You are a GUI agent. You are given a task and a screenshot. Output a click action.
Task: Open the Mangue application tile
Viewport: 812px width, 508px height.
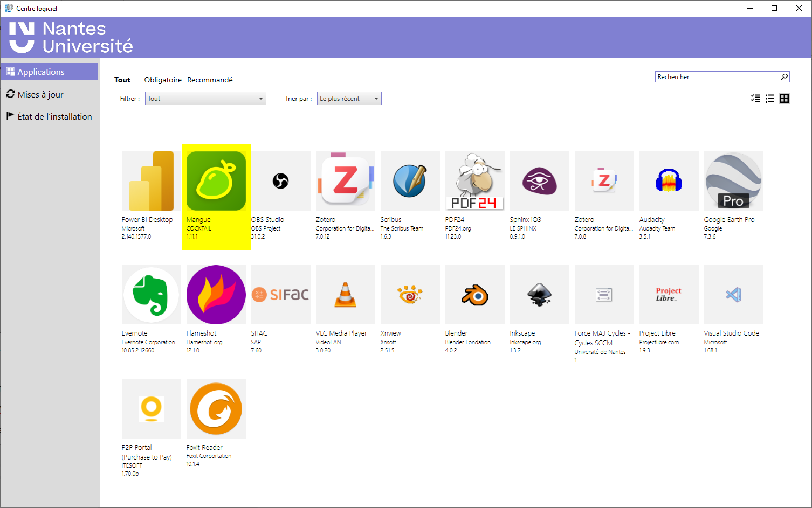(216, 180)
